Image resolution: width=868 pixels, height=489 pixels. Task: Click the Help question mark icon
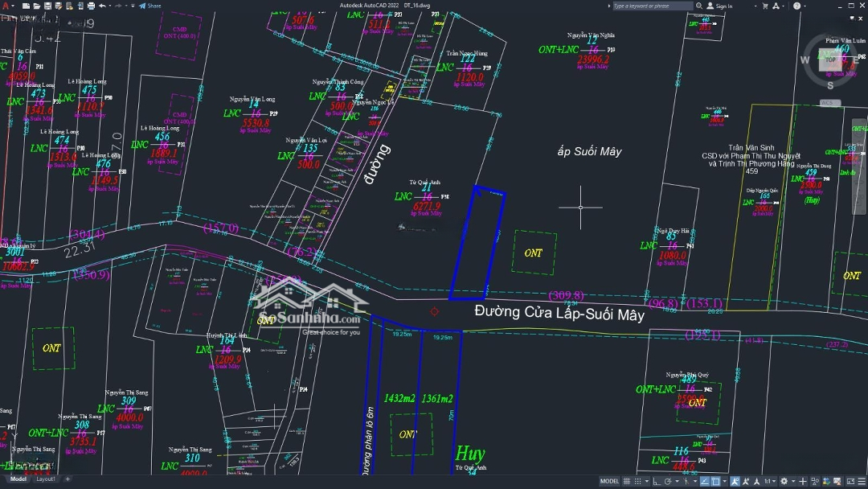[x=796, y=6]
